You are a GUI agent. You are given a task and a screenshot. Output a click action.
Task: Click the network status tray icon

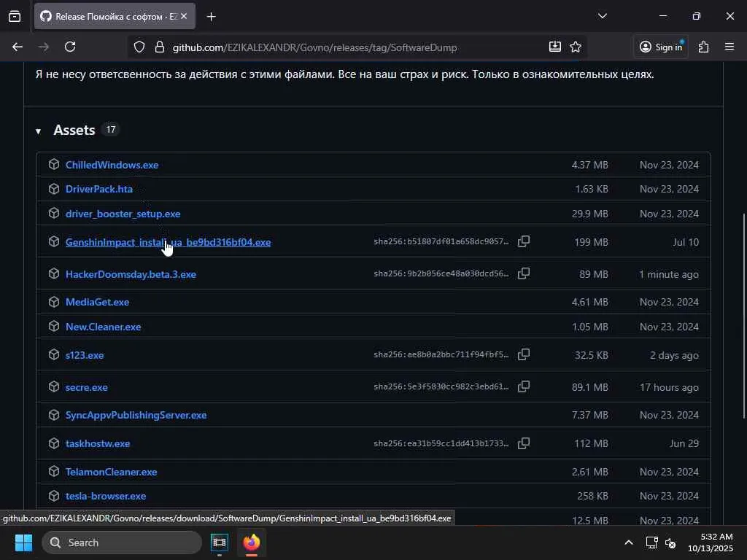point(651,542)
